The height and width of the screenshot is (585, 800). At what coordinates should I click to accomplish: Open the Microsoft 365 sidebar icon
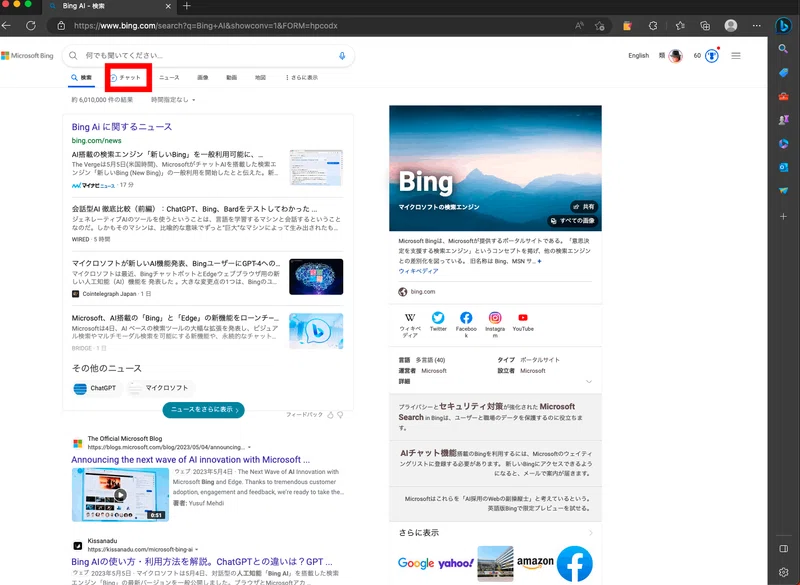point(783,143)
